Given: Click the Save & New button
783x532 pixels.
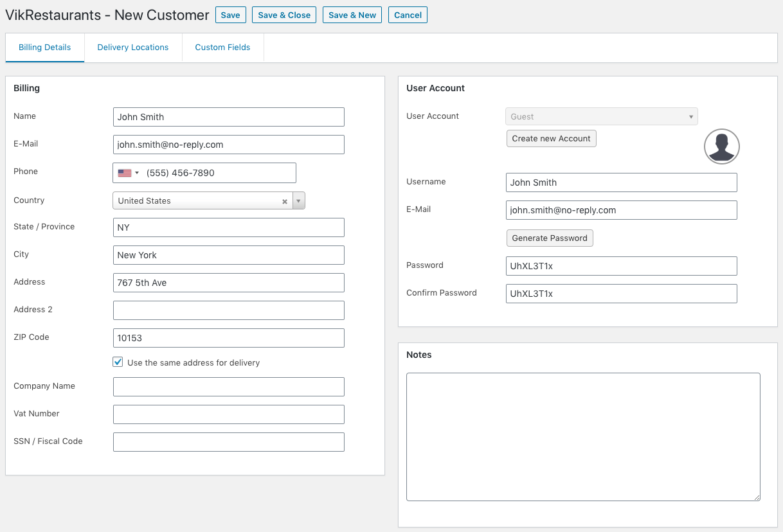Looking at the screenshot, I should (352, 15).
